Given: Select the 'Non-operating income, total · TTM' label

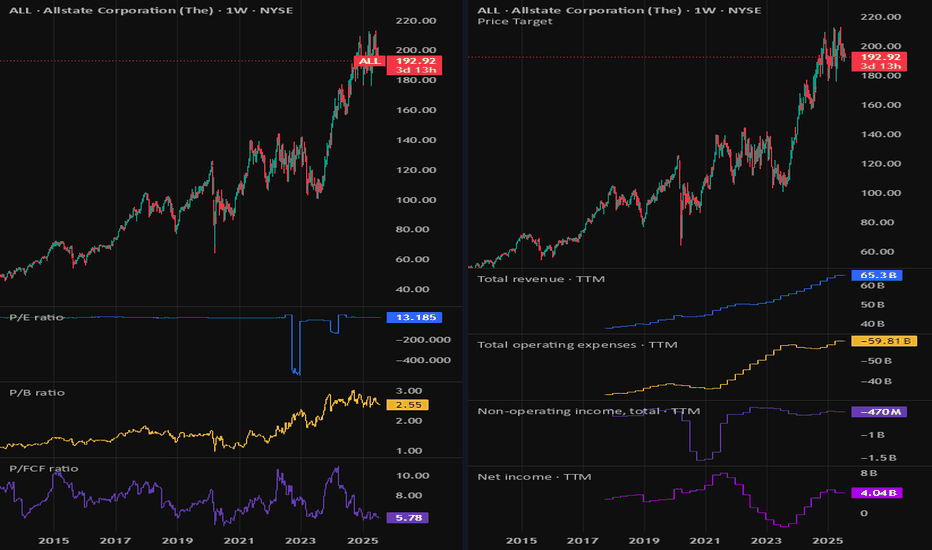Looking at the screenshot, I should [588, 411].
